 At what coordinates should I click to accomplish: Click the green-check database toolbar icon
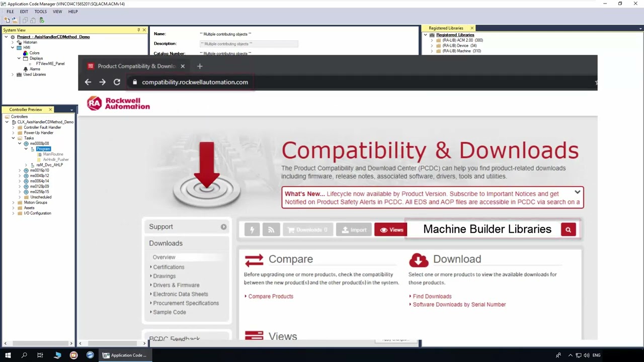click(41, 20)
